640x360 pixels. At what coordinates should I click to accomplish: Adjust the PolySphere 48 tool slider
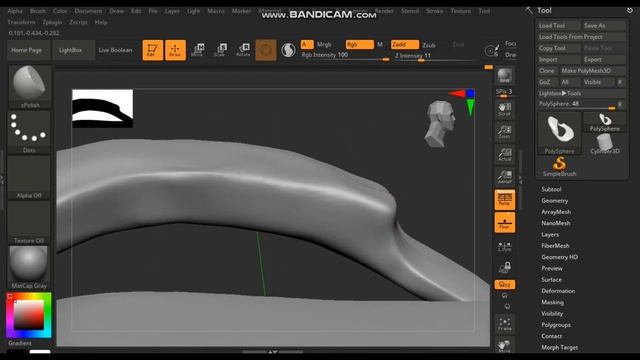(577, 104)
